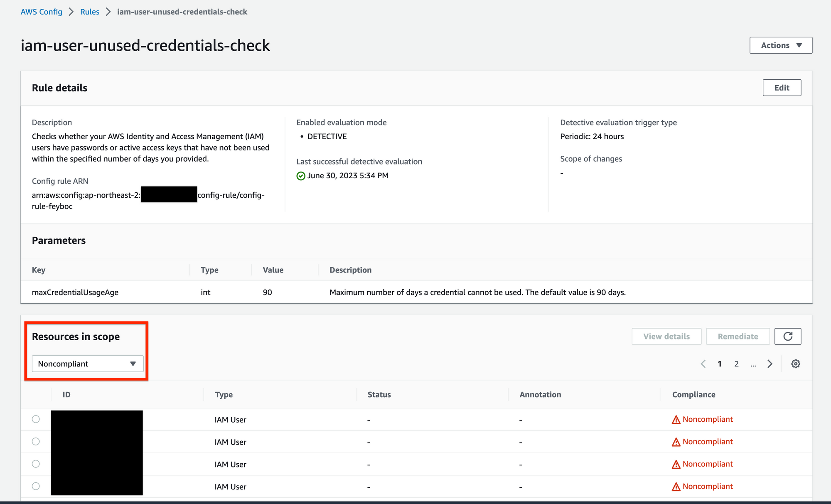831x504 pixels.
Task: Click the Key column header in Parameters
Action: coord(39,270)
